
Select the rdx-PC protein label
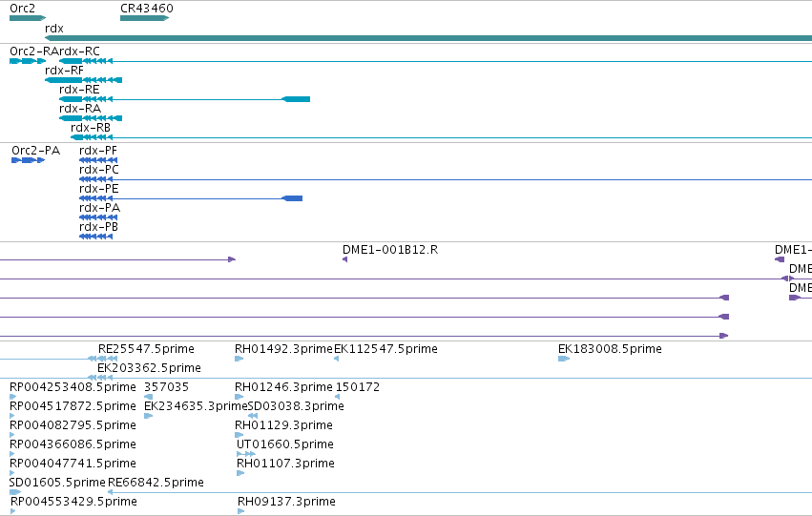pos(99,170)
